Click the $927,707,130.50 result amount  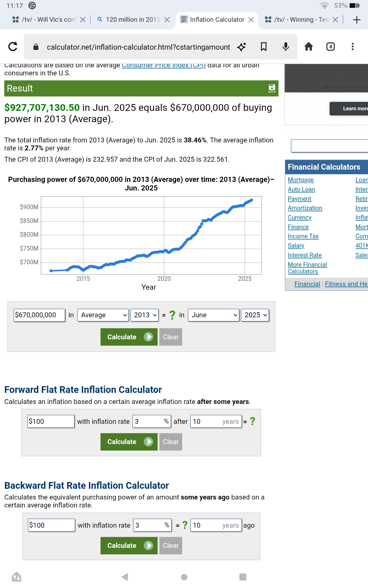point(42,107)
